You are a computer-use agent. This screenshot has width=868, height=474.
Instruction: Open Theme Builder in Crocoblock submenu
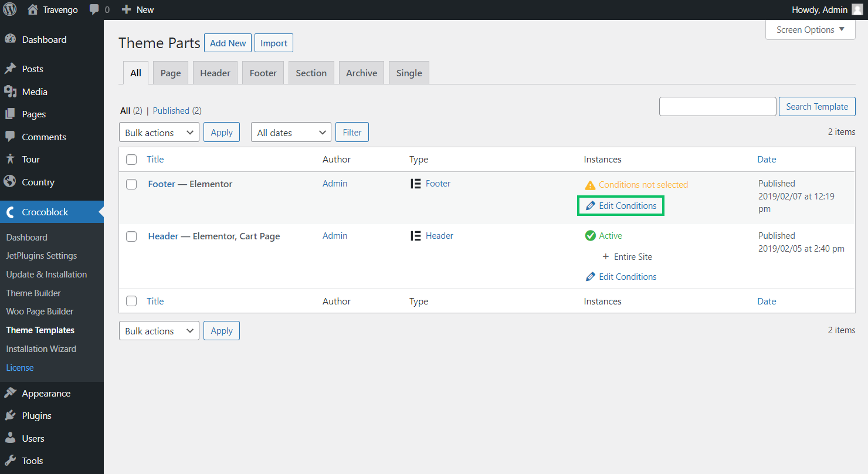pos(33,293)
